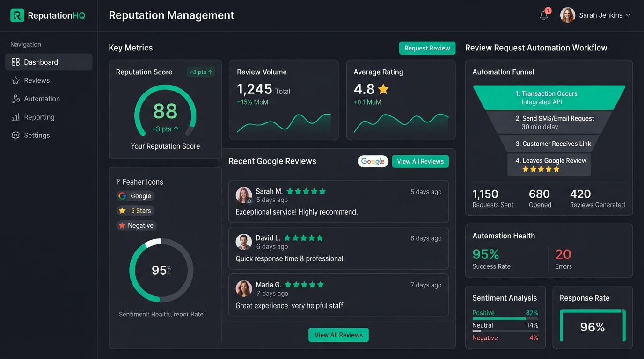Click the +3 pts badge on Reputation Score
Viewport: 644px width, 359px height.
tap(201, 72)
